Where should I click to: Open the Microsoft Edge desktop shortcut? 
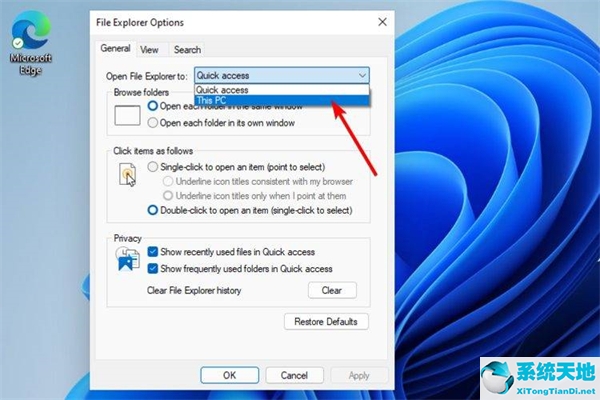(31, 42)
